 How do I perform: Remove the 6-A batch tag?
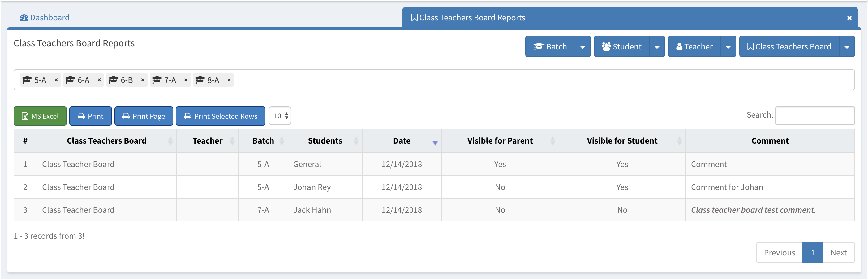tap(99, 80)
